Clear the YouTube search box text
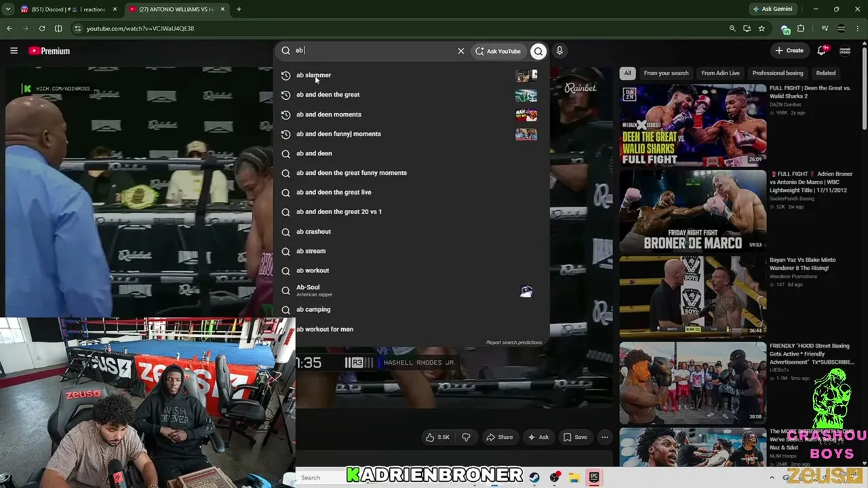 pyautogui.click(x=460, y=51)
